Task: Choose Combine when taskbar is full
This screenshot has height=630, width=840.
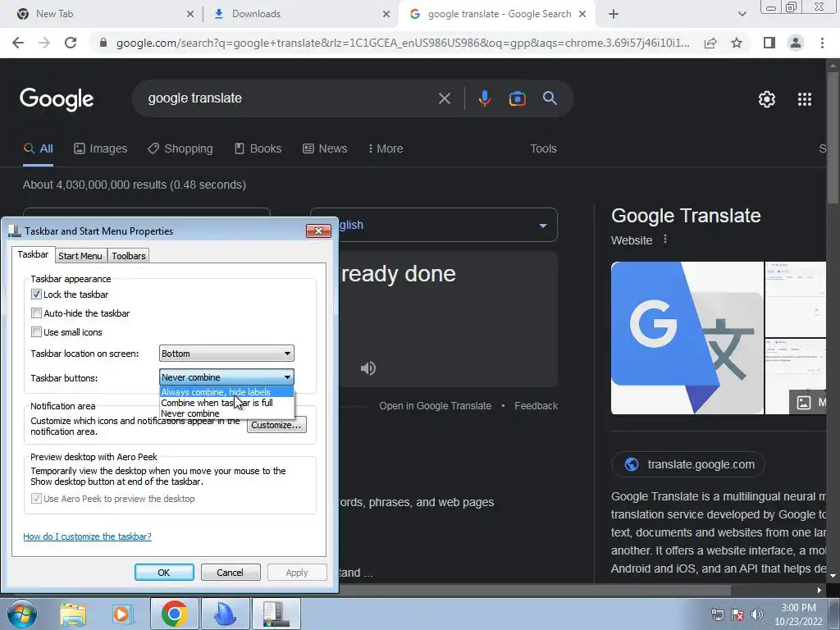Action: click(226, 403)
